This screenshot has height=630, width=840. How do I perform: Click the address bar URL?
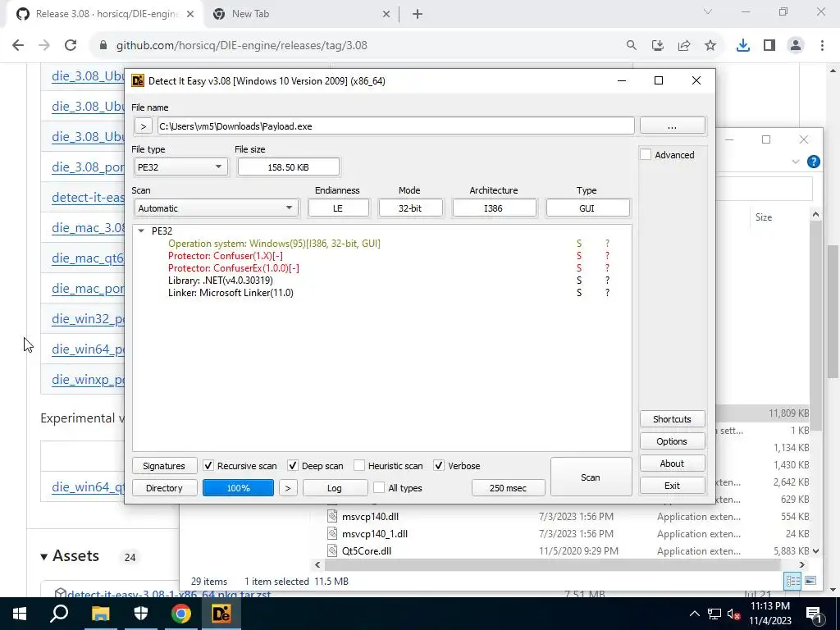(x=242, y=46)
